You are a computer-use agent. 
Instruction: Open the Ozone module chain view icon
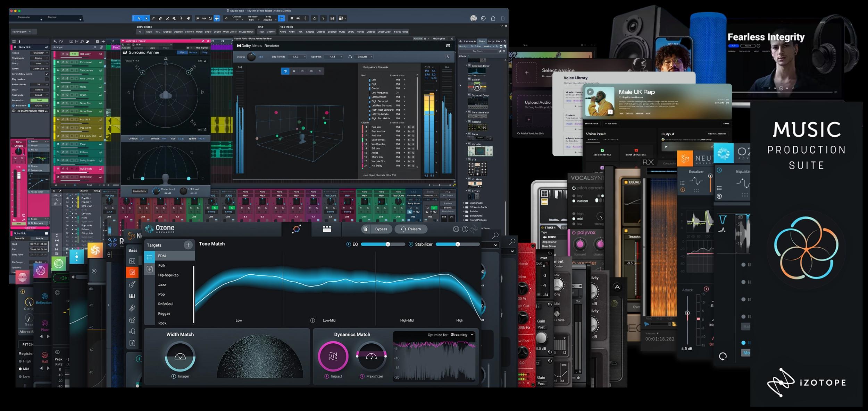tap(327, 229)
